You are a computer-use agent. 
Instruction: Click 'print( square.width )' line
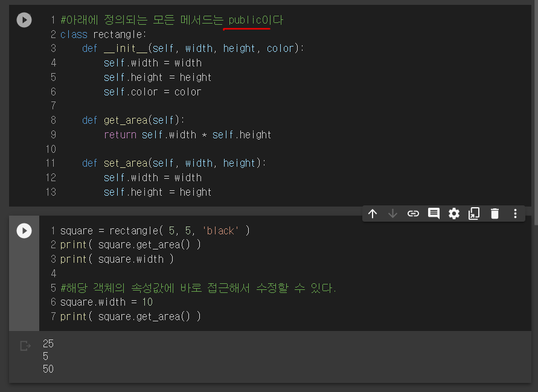117,259
